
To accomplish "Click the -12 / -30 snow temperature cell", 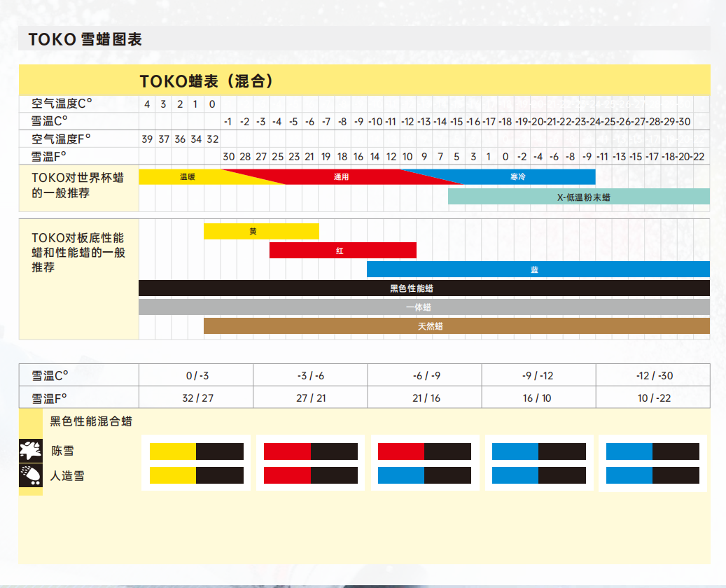I will (653, 375).
